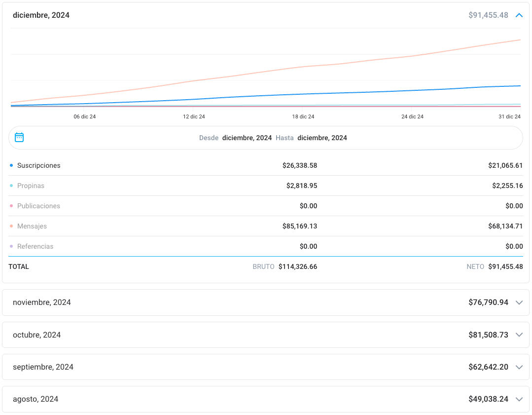Click the calendar icon in date range bar
Screen dimensions: 532x415
[x=19, y=138]
